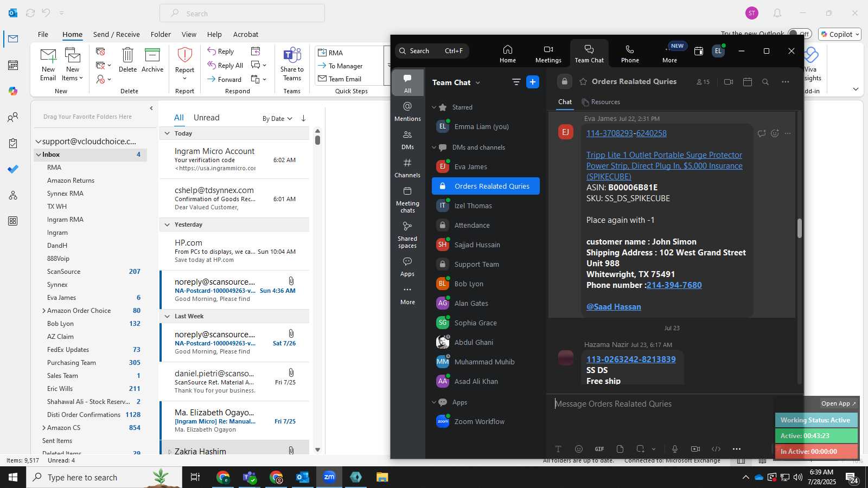Search within channel using magnifier icon
Screen dimensions: 868x488
pos(765,82)
